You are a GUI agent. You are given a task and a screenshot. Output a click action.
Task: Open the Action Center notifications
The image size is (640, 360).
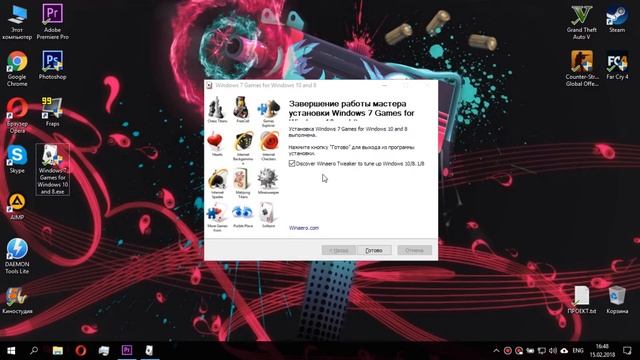tap(627, 351)
